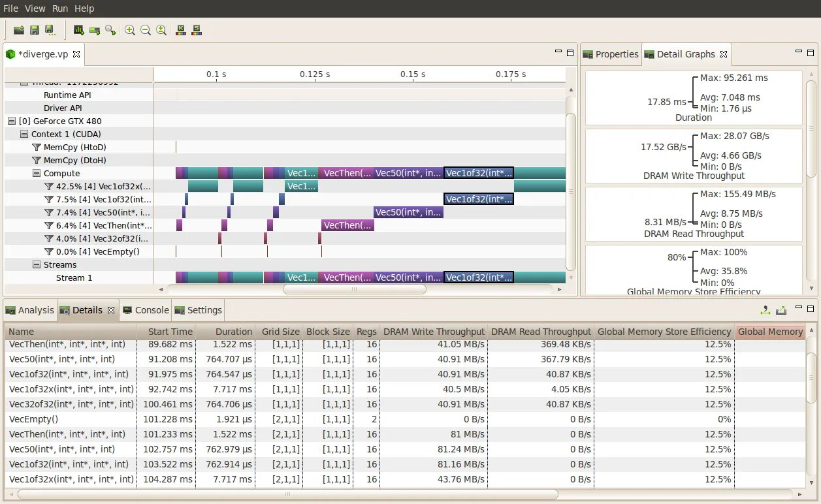This screenshot has width=821, height=504.
Task: Click the filter icon beside MemCpy (DtoH)
Action: pyautogui.click(x=37, y=160)
